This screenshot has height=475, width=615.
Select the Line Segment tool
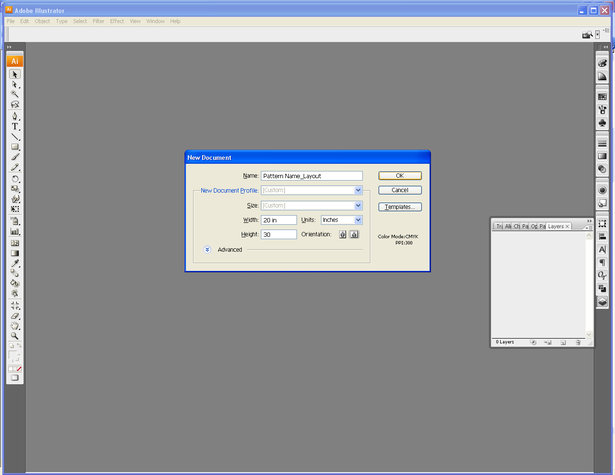click(x=15, y=136)
